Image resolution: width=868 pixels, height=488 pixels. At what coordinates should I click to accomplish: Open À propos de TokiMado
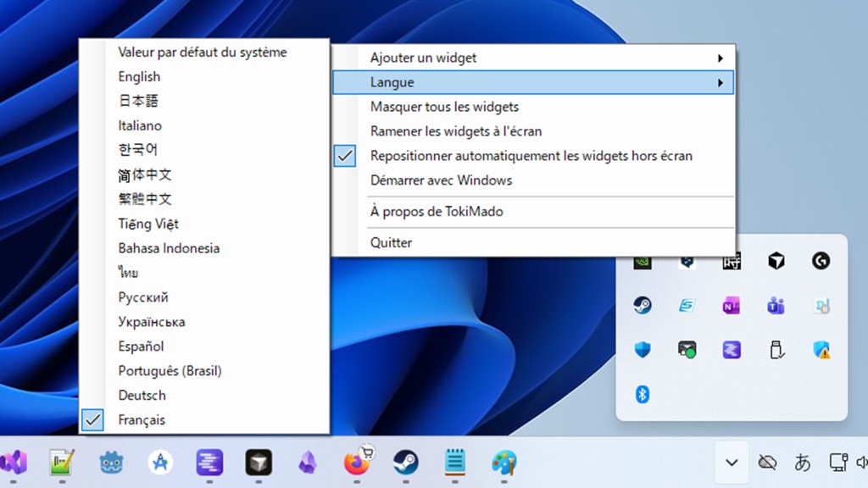533,212
